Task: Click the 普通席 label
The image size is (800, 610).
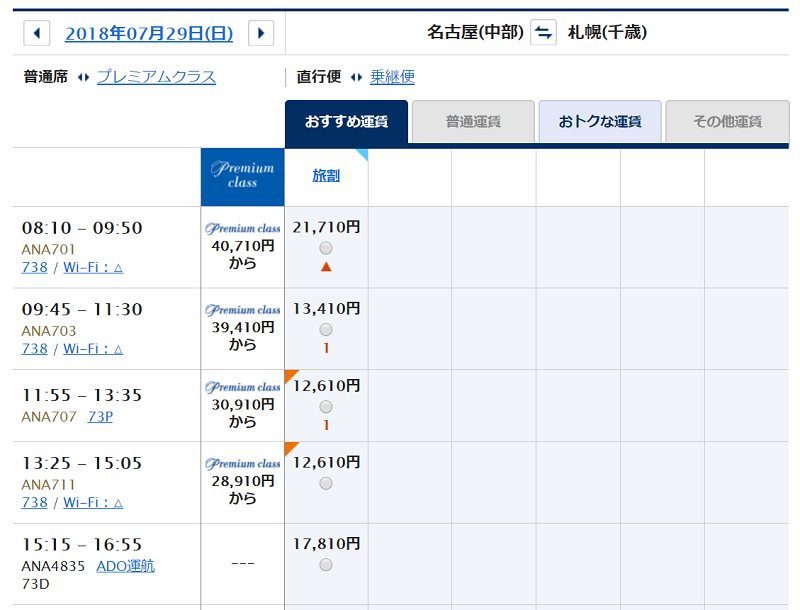Action: point(45,77)
